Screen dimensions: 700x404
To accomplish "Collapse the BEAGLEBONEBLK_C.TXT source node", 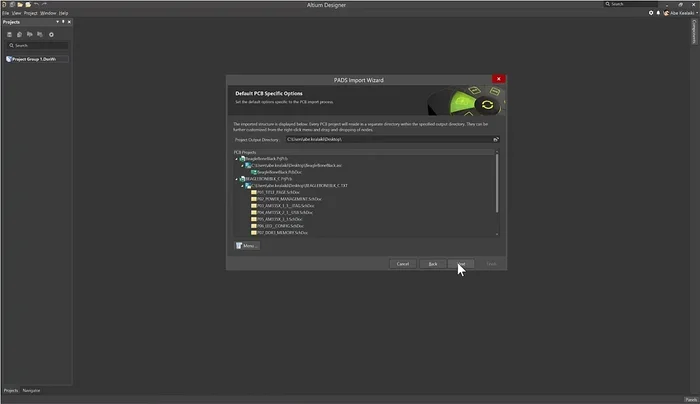I will [x=244, y=186].
